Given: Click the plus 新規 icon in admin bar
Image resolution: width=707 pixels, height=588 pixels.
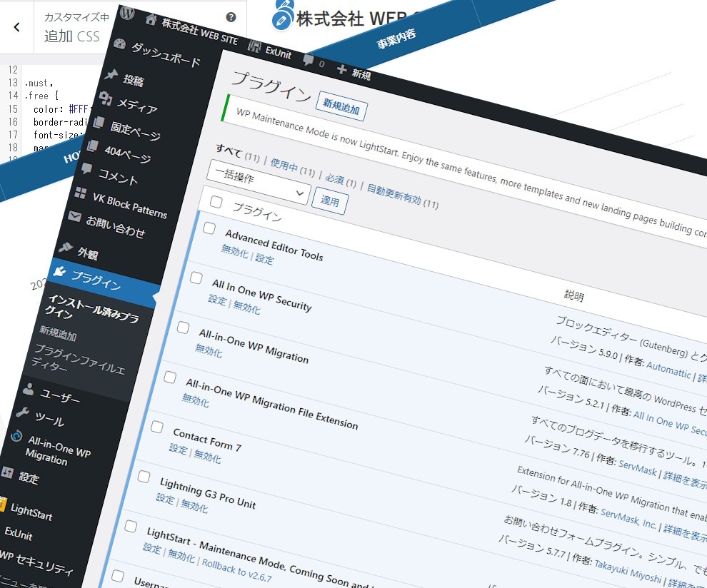Looking at the screenshot, I should point(342,69).
